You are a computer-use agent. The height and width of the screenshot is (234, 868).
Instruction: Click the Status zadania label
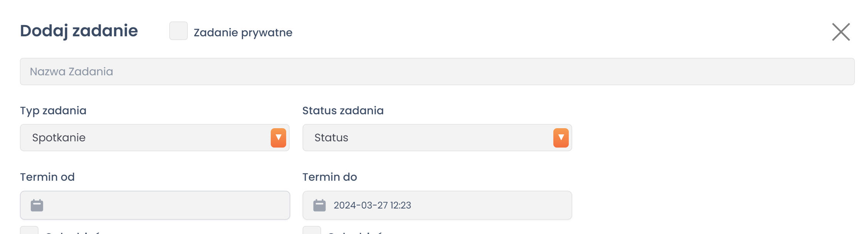point(343,111)
